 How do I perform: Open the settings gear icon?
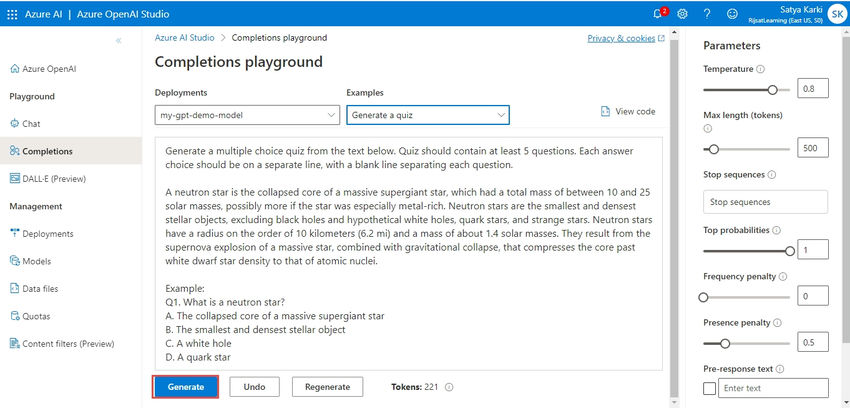tap(682, 14)
